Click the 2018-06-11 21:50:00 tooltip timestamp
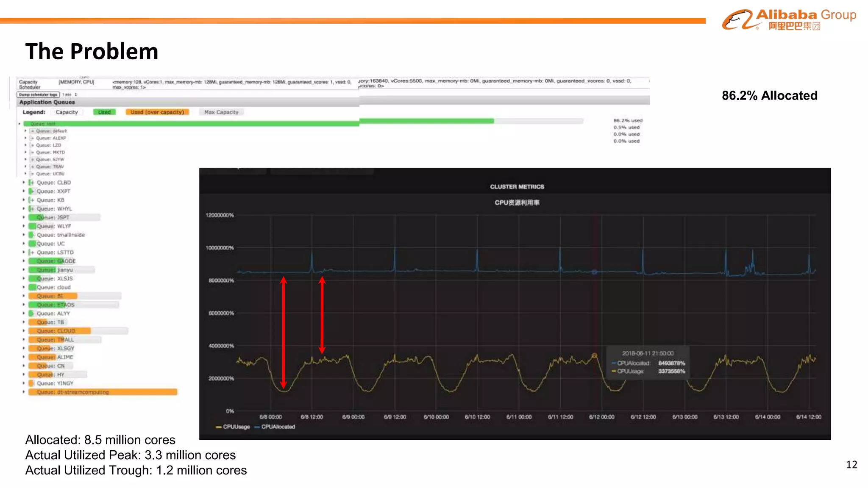Image resolution: width=868 pixels, height=488 pixels. tap(648, 353)
